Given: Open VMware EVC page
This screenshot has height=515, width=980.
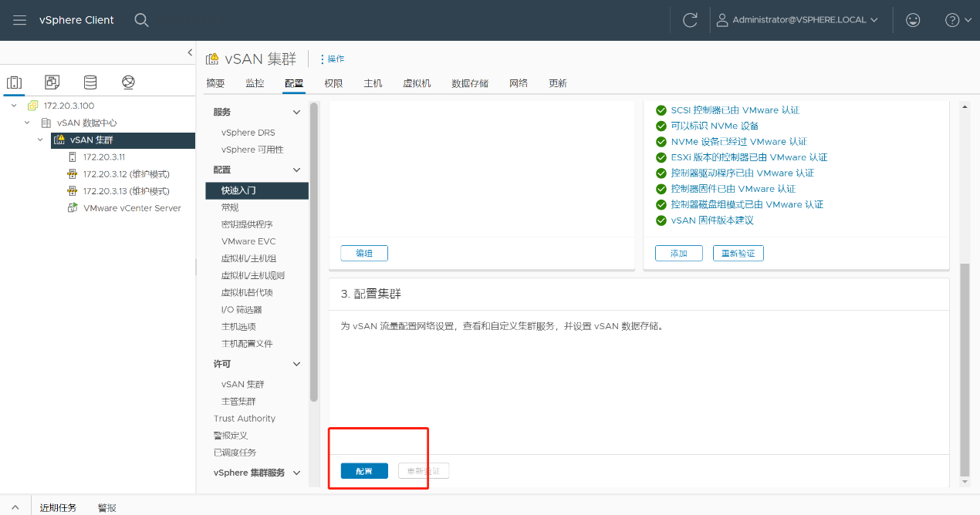Looking at the screenshot, I should [248, 241].
